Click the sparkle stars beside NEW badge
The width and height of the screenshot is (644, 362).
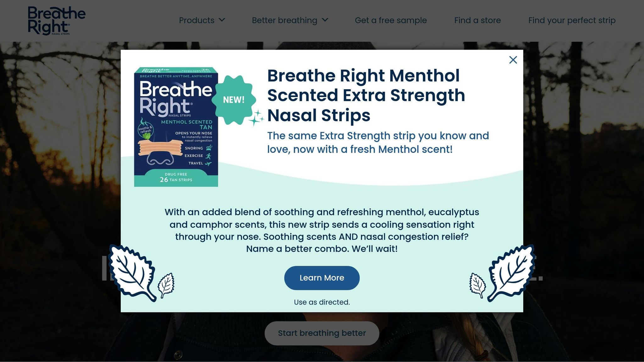tap(257, 118)
